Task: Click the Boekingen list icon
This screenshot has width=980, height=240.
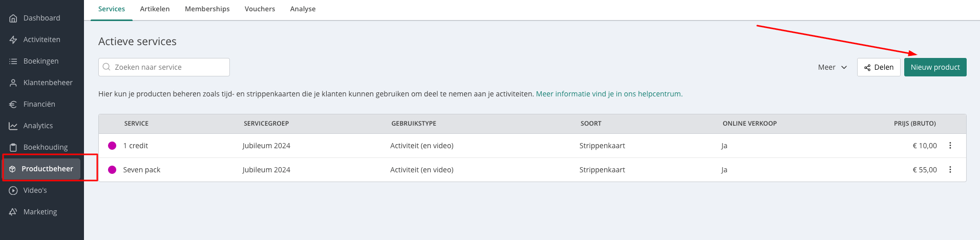Action: tap(13, 62)
